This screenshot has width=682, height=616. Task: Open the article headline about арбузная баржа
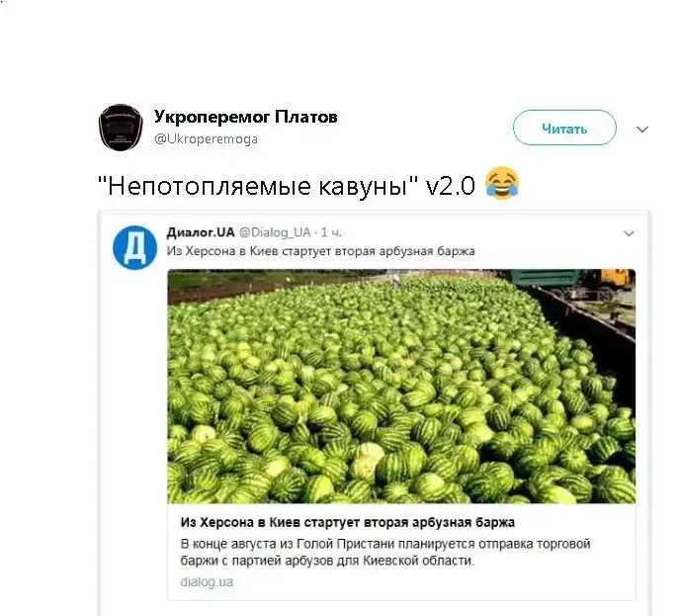point(348,522)
